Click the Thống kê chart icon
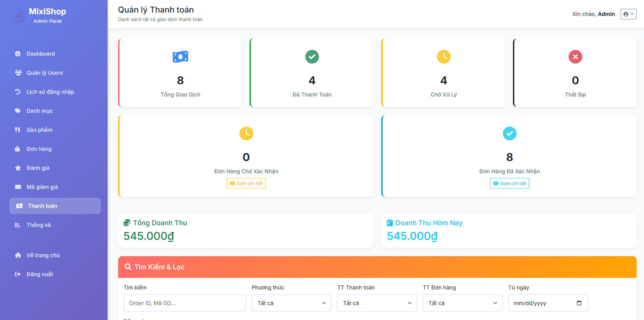Viewport: 644px width, 320px height. tap(18, 225)
